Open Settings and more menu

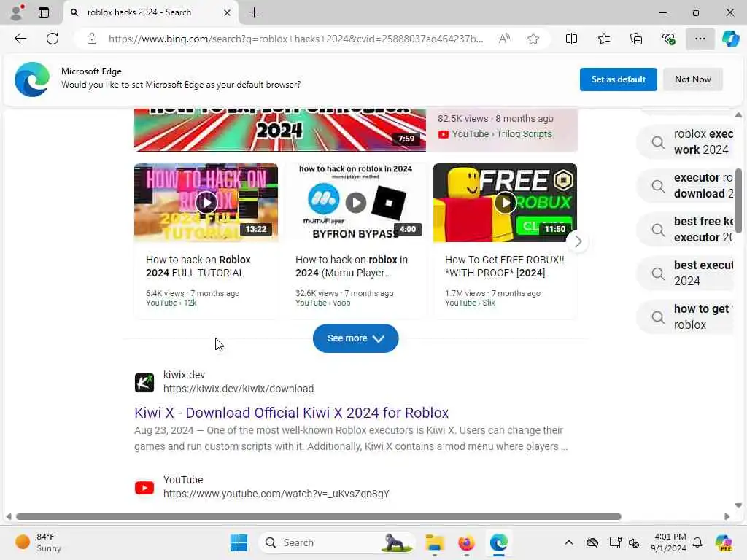700,39
